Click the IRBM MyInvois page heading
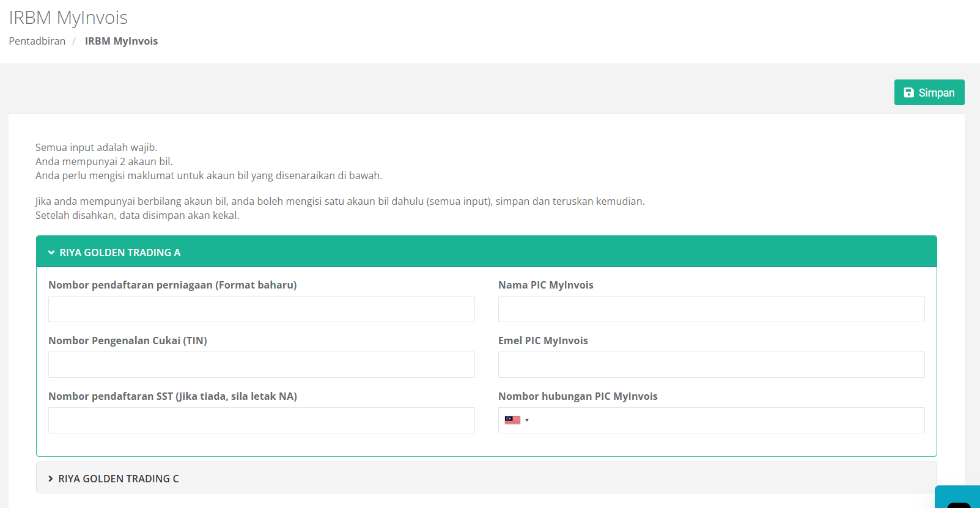 [68, 18]
